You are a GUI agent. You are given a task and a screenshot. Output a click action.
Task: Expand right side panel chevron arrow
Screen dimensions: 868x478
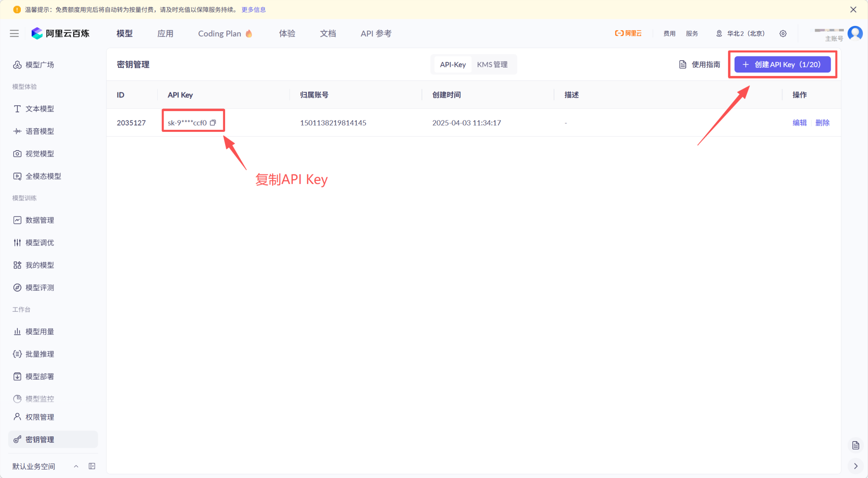pyautogui.click(x=856, y=466)
